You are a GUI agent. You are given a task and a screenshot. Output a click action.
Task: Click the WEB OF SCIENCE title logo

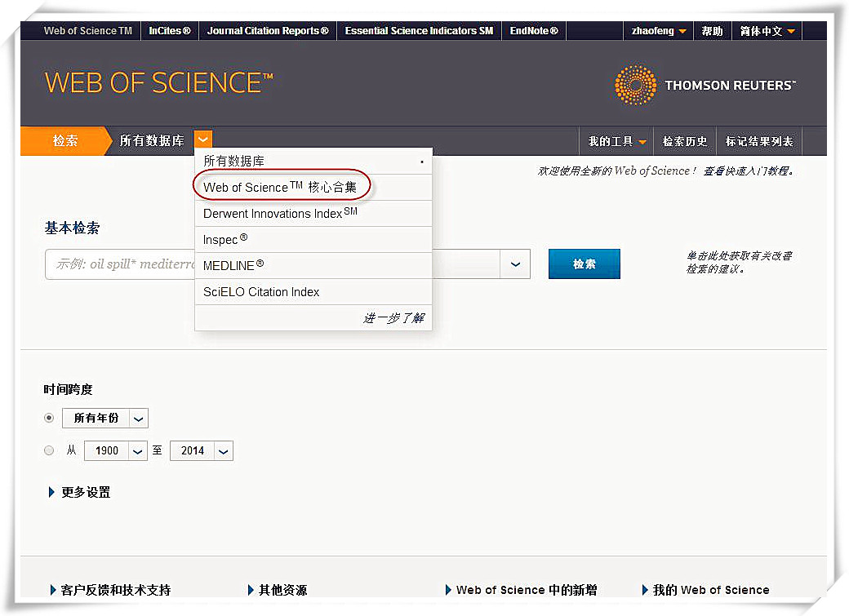click(158, 83)
